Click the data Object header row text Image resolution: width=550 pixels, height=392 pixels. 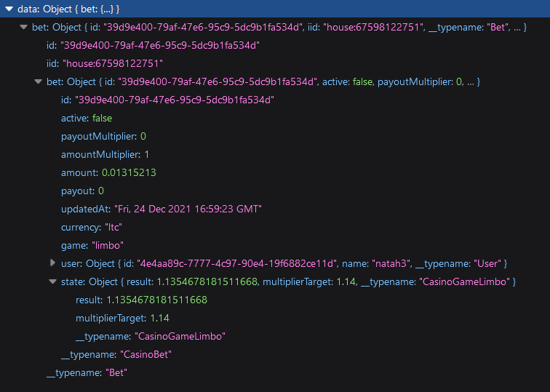coord(68,9)
